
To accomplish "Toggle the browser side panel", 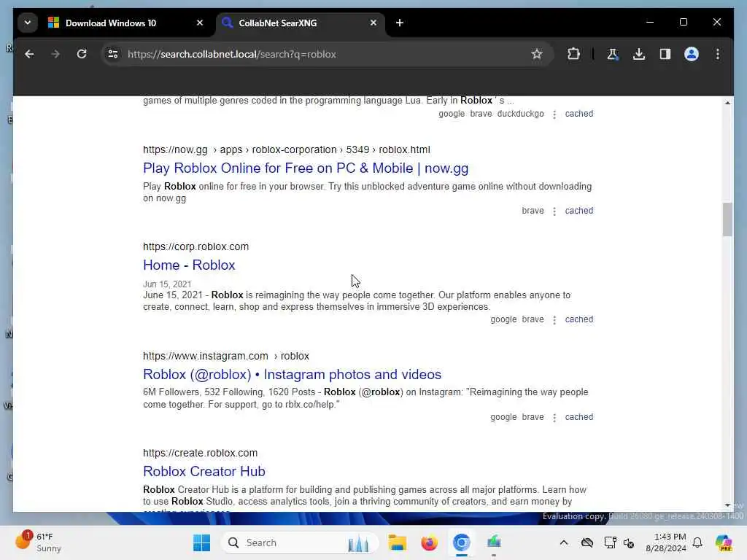I will click(x=665, y=54).
